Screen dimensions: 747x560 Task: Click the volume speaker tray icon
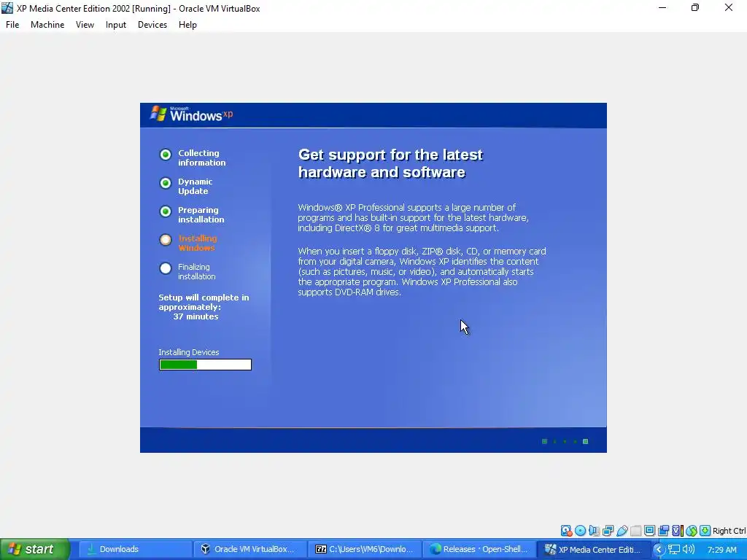point(689,550)
